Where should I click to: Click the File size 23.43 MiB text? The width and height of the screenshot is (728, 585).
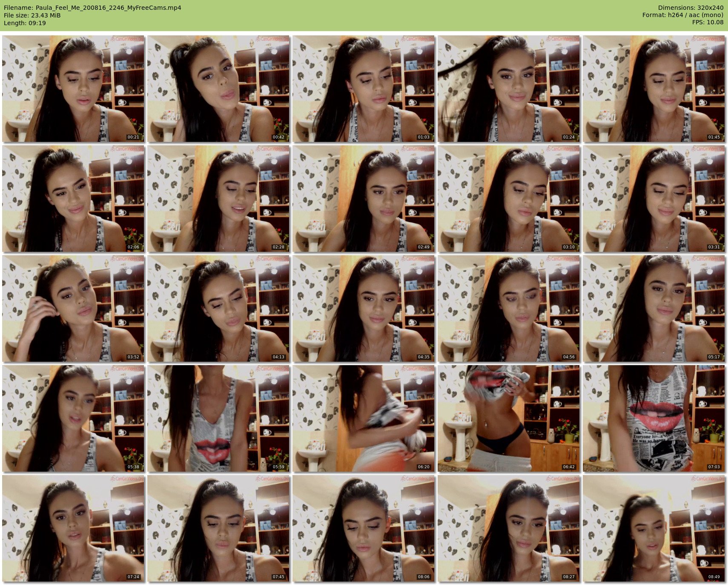[32, 15]
